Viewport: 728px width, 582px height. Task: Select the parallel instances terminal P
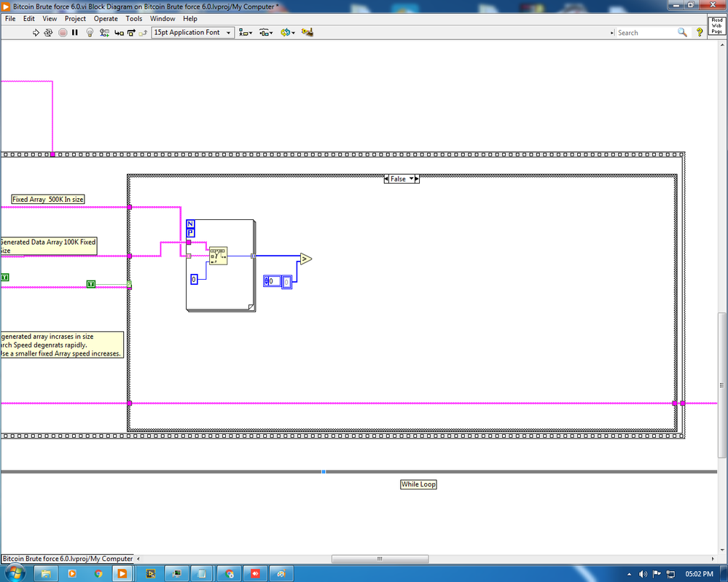click(190, 233)
